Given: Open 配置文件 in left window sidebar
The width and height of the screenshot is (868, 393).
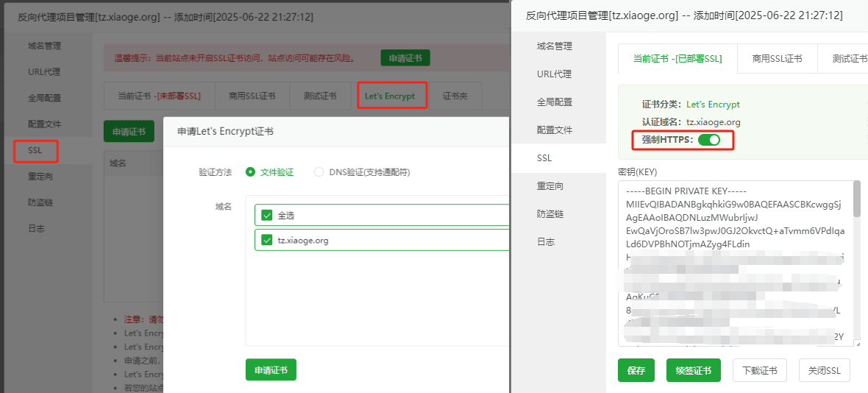Looking at the screenshot, I should [x=44, y=124].
